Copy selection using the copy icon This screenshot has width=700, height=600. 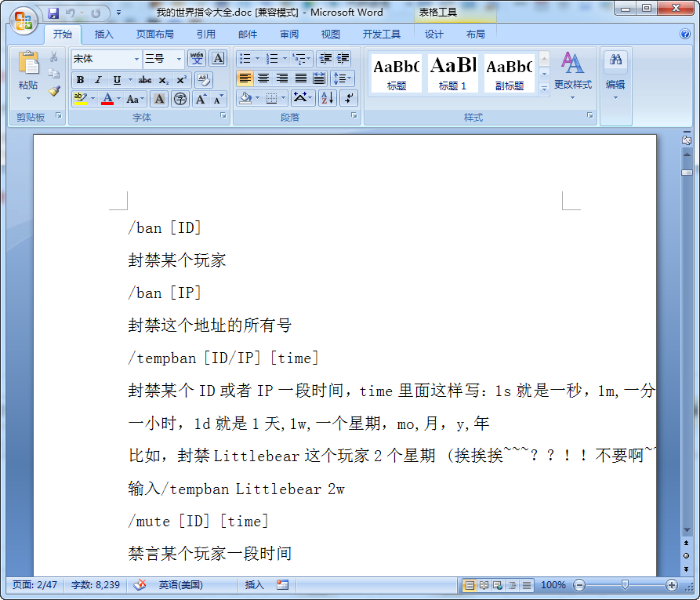point(54,73)
